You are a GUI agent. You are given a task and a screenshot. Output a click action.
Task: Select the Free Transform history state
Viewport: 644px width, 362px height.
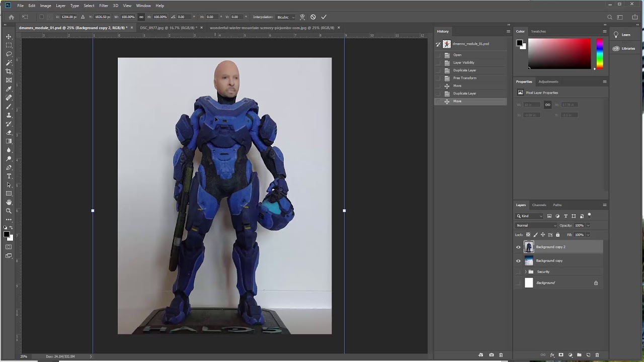[x=471, y=78]
